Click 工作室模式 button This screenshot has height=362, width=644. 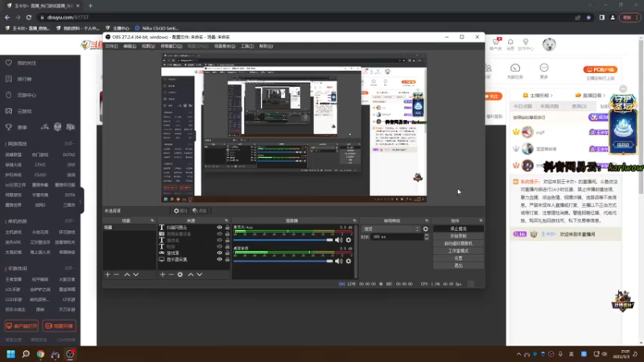tap(458, 251)
